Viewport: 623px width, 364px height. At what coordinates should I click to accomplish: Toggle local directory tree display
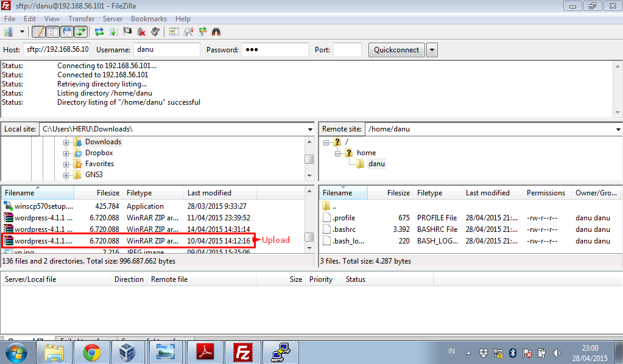(x=52, y=32)
